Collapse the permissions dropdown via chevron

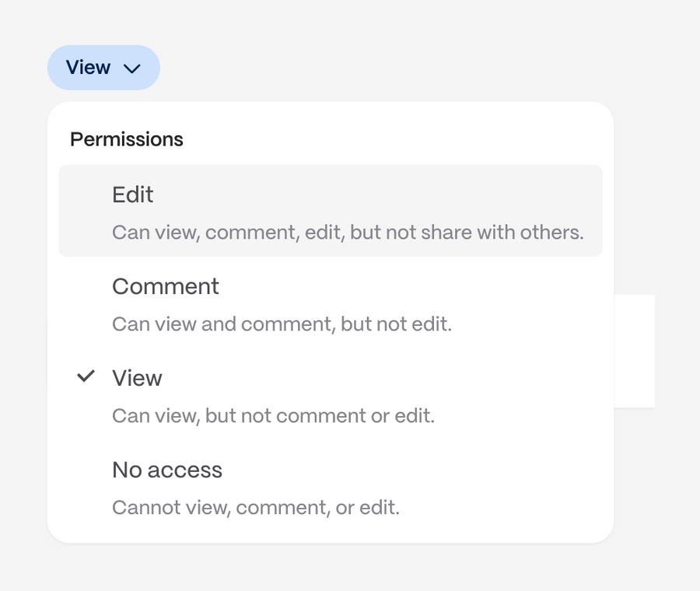132,68
